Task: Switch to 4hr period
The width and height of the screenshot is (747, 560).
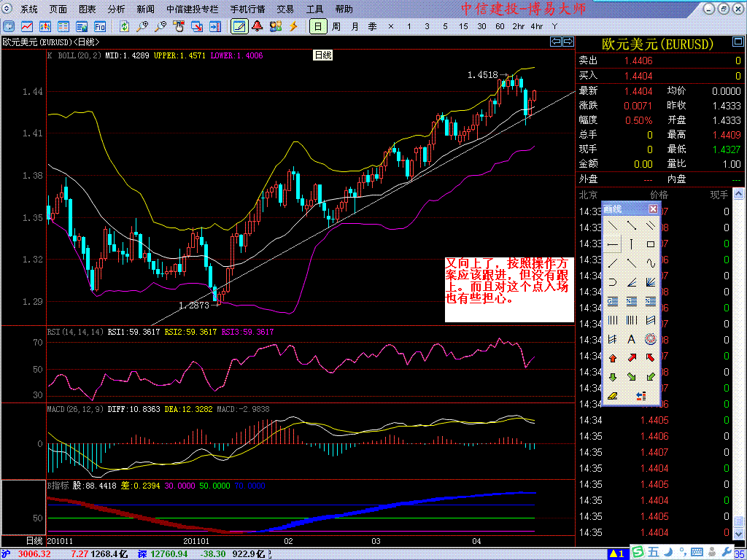Action: pos(536,26)
